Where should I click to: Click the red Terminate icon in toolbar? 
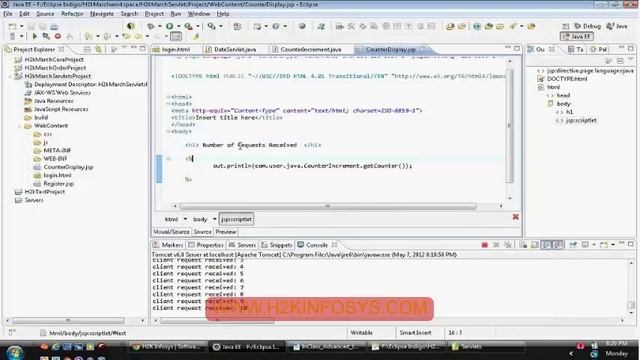click(58, 36)
